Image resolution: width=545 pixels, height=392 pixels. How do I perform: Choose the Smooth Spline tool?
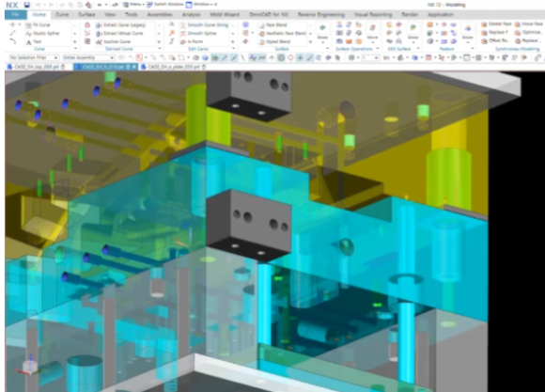click(x=198, y=34)
